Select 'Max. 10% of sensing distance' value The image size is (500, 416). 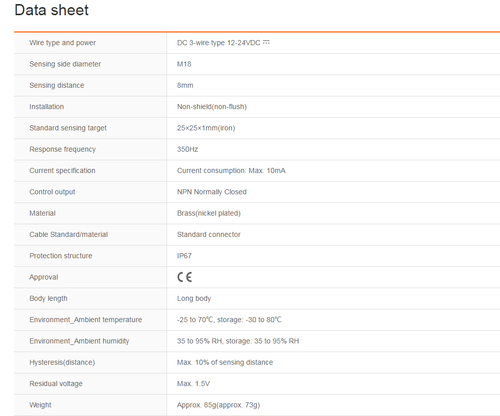(x=225, y=363)
